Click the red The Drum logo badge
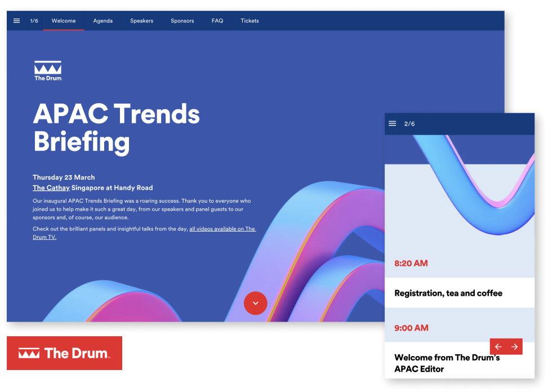The width and height of the screenshot is (548, 392). (x=64, y=354)
